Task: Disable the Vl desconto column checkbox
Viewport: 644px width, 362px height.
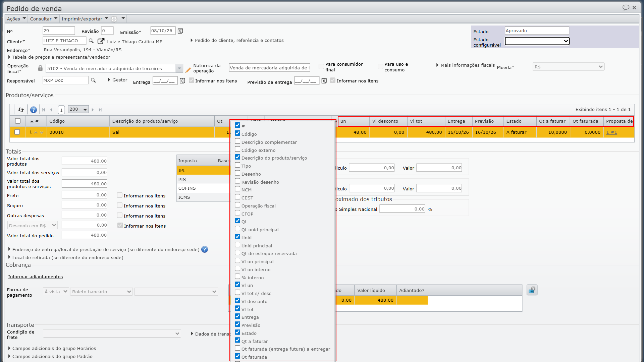Action: coord(237,301)
